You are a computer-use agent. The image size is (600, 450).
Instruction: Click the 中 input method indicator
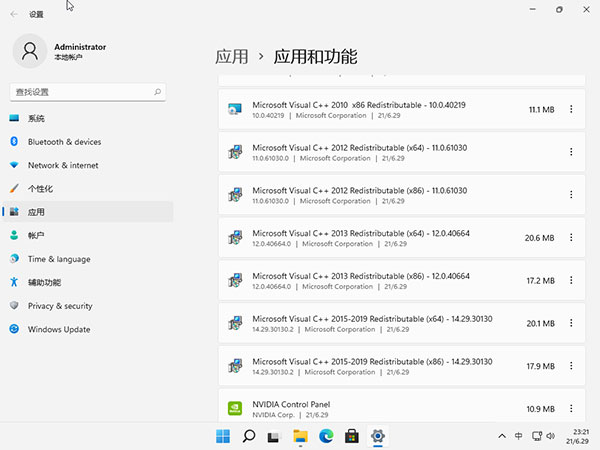pos(518,436)
